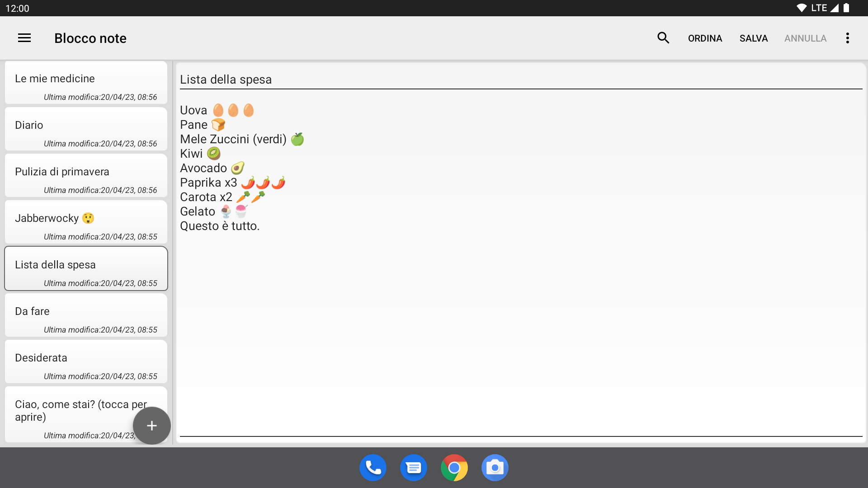
Task: Open the note Le mie medicine
Action: (86, 83)
